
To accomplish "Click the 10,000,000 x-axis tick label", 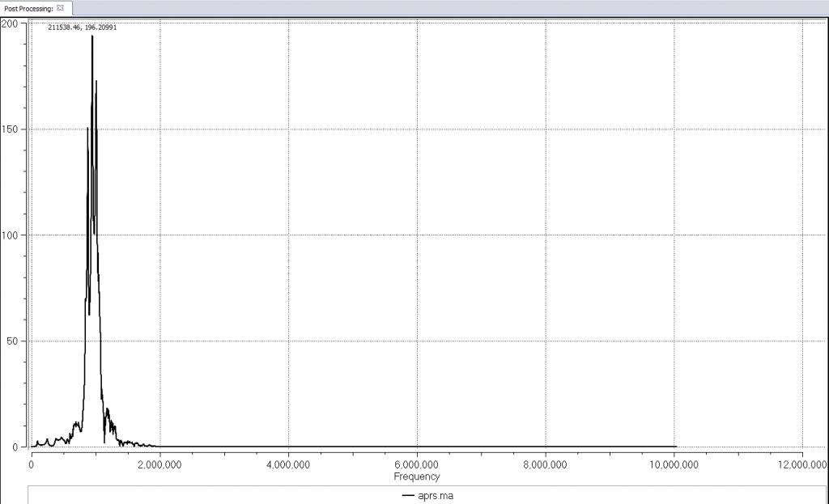I will pos(674,465).
